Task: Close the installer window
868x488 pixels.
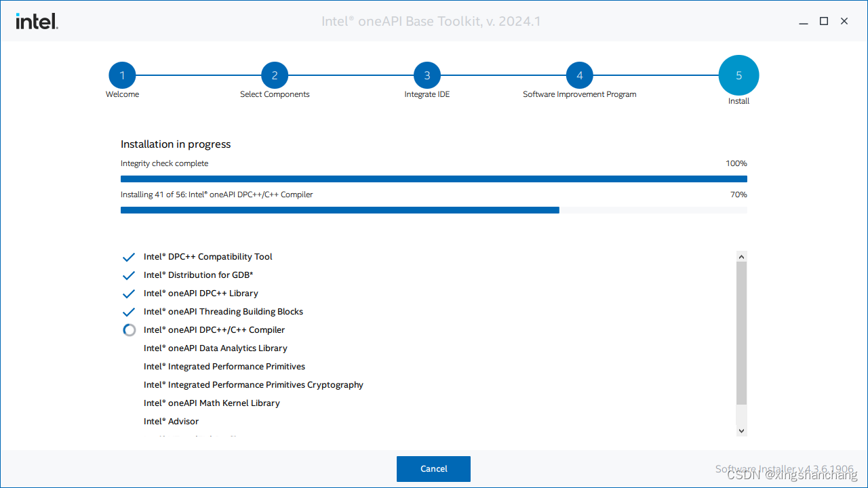Action: pos(844,21)
